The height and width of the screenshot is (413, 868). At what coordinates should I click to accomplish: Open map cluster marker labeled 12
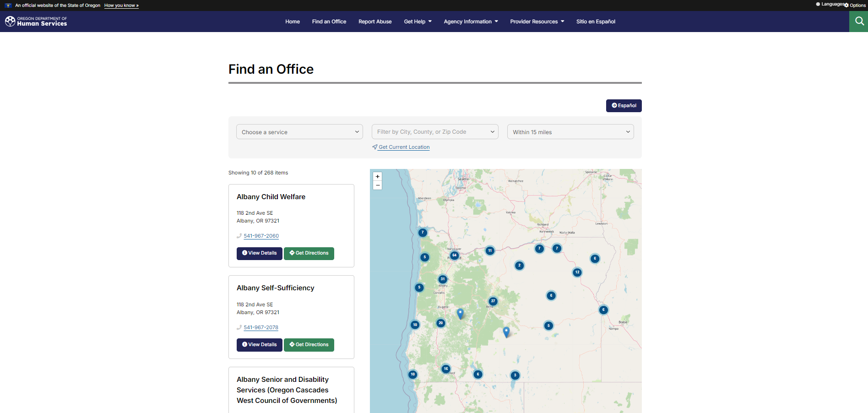point(577,272)
